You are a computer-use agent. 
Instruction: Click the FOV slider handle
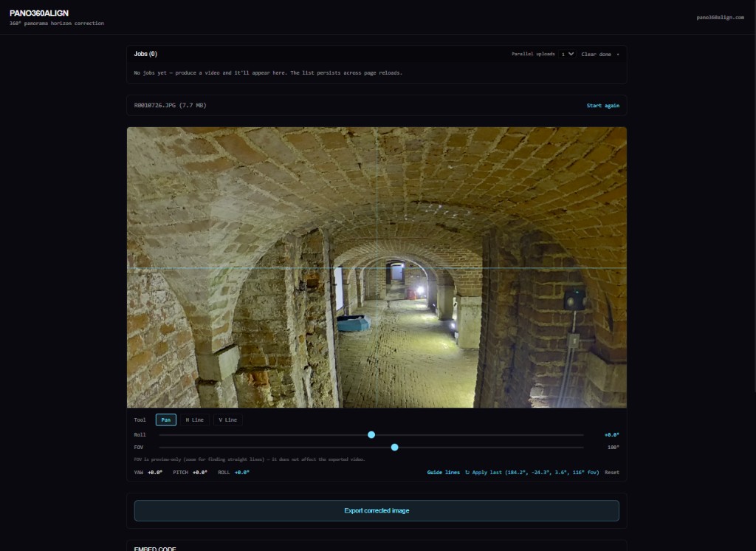(394, 448)
